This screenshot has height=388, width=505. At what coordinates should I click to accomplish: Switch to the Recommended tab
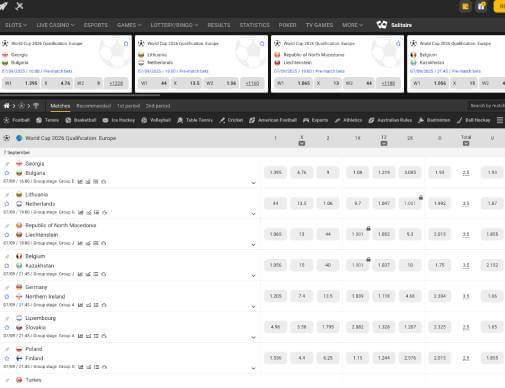click(x=93, y=106)
